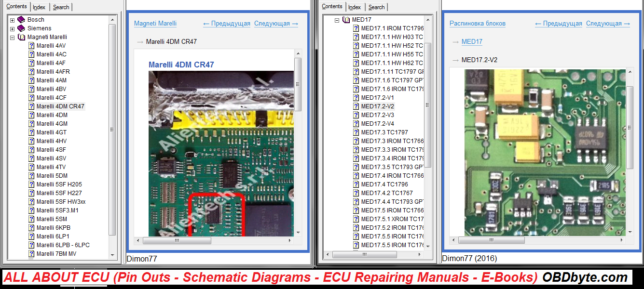Click the Marelli 6KPB page icon
Viewport: 644px width, 289px height.
tap(31, 228)
